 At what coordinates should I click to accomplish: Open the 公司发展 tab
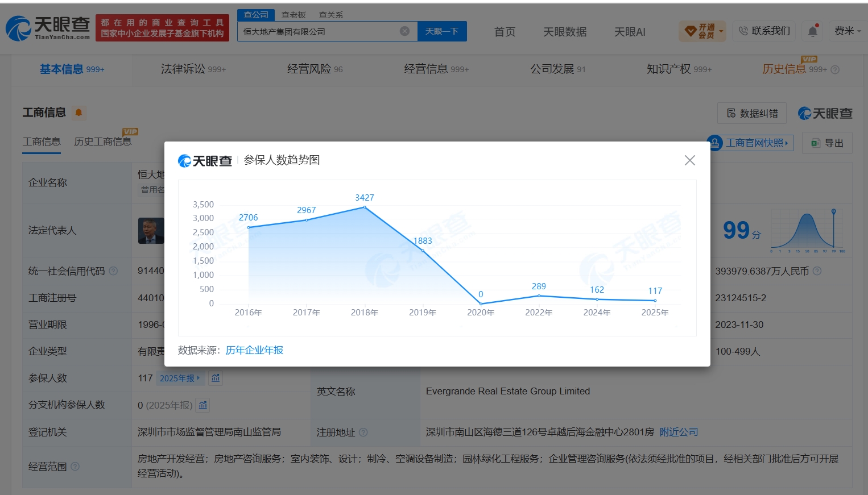558,69
